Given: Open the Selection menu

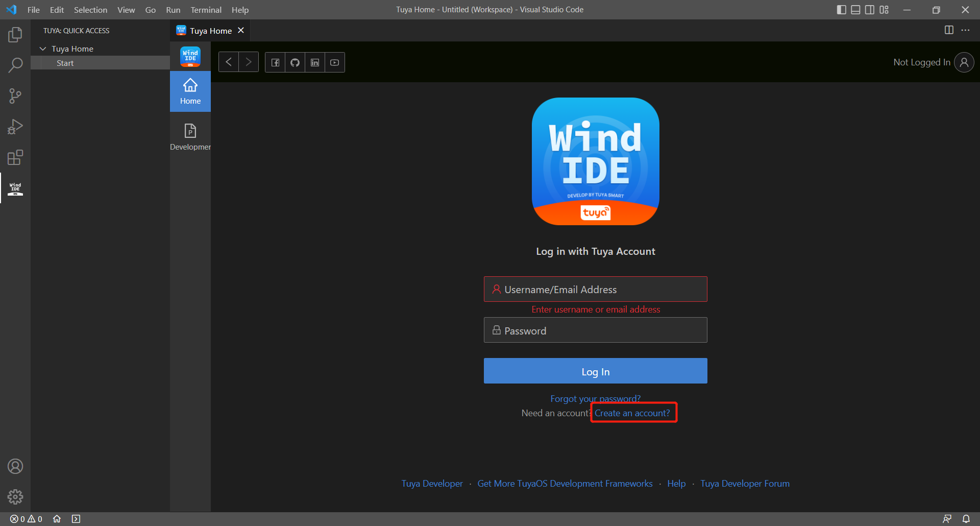Looking at the screenshot, I should (x=90, y=10).
